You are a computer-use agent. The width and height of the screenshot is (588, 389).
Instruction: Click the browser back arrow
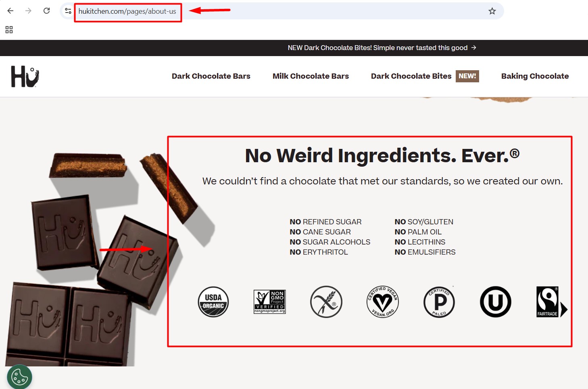[x=10, y=11]
